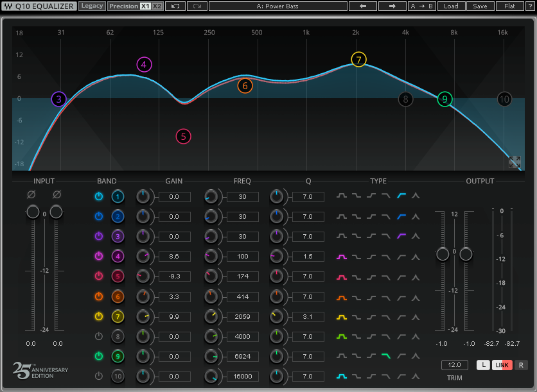The height and width of the screenshot is (392, 537).
Task: Click the band 4 gain knob
Action: pyautogui.click(x=143, y=257)
